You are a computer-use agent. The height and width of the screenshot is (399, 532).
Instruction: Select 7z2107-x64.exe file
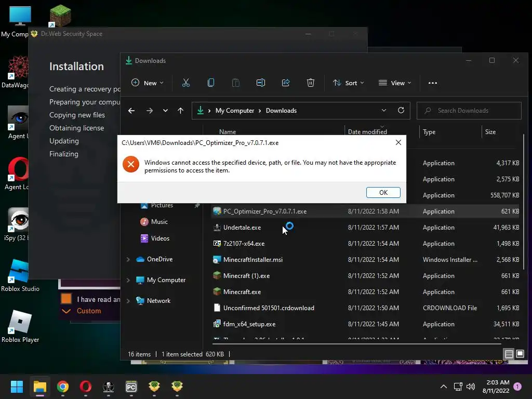(x=366, y=244)
